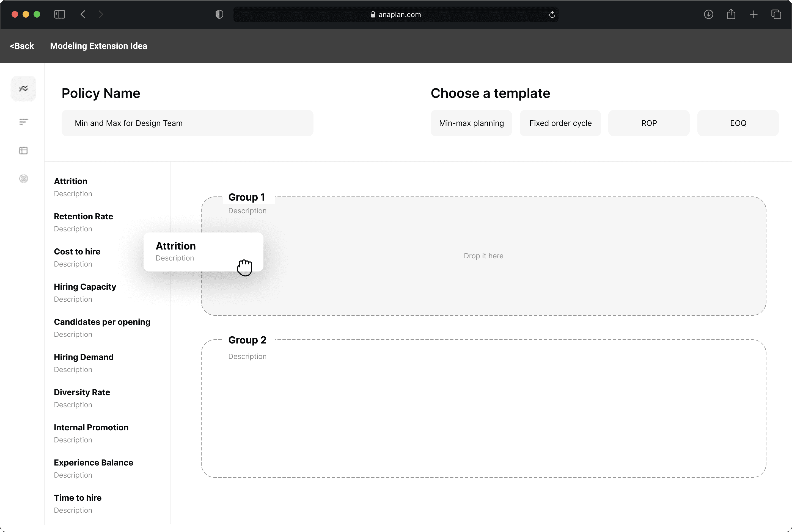
Task: Click the anaplan.com address bar
Action: point(395,14)
